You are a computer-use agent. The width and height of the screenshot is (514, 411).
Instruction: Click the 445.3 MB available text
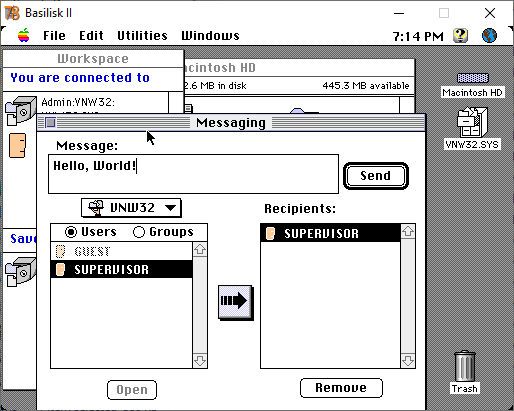[366, 86]
